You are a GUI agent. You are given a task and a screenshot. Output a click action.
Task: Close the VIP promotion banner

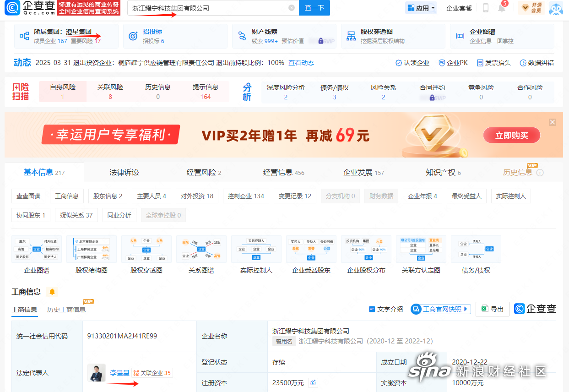(x=553, y=122)
